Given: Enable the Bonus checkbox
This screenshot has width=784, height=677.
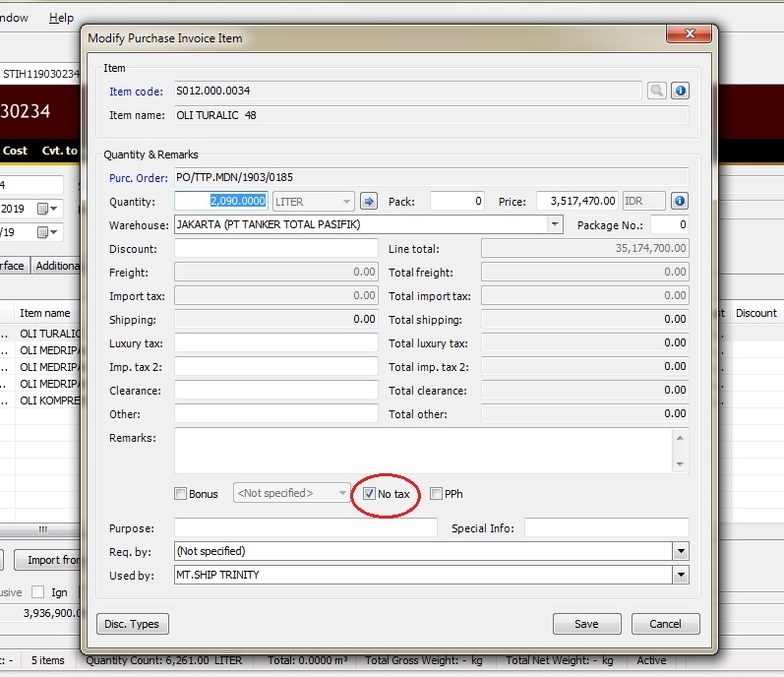Looking at the screenshot, I should (180, 493).
